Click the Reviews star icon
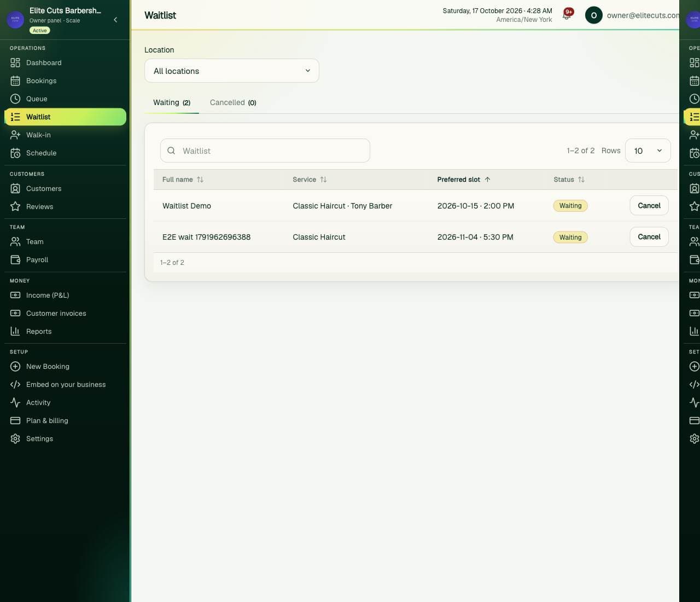700x602 pixels. click(x=15, y=207)
